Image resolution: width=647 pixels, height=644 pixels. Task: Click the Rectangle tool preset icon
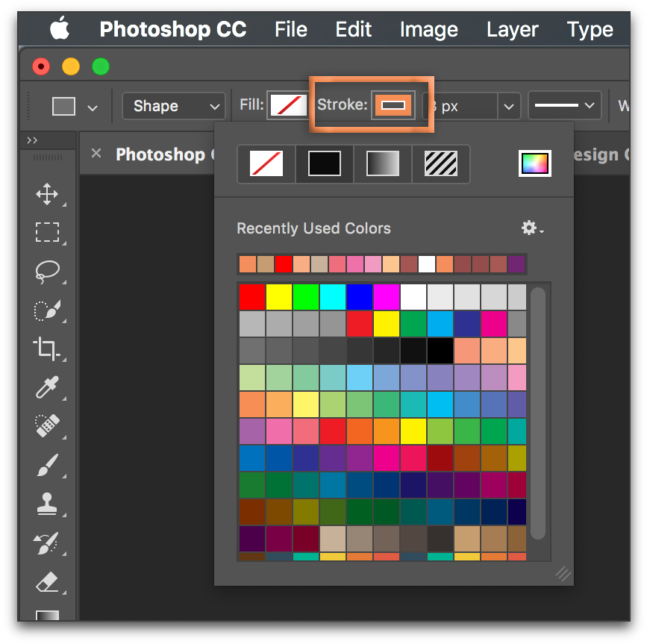63,107
